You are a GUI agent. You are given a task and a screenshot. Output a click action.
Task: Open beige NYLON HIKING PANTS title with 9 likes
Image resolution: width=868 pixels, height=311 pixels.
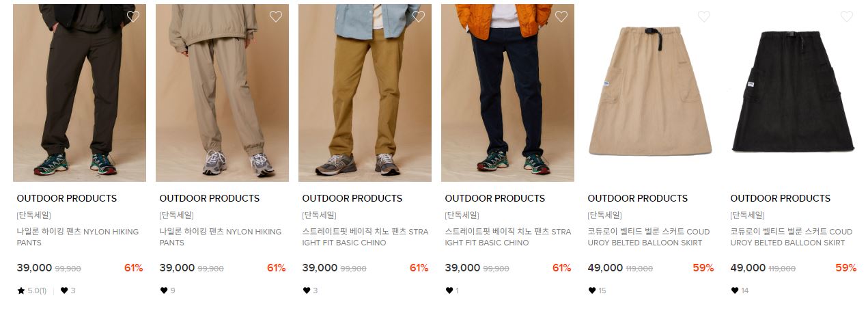(x=221, y=237)
